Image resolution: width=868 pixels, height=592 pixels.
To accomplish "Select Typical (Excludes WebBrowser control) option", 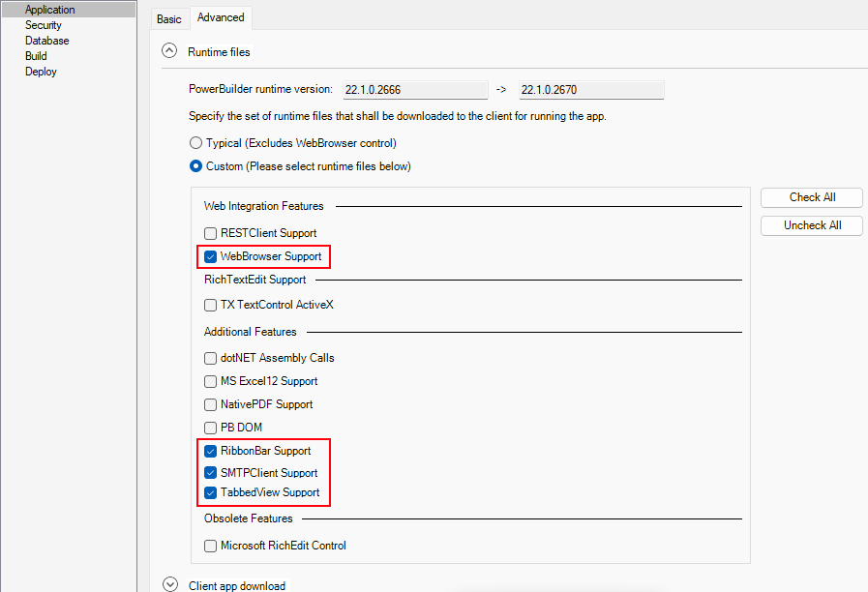I will (x=195, y=143).
